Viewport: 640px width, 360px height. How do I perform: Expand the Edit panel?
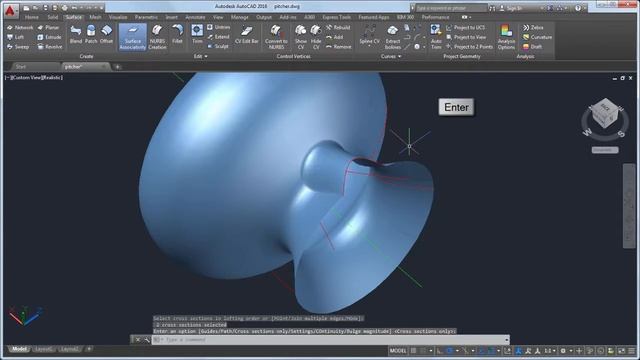point(200,56)
